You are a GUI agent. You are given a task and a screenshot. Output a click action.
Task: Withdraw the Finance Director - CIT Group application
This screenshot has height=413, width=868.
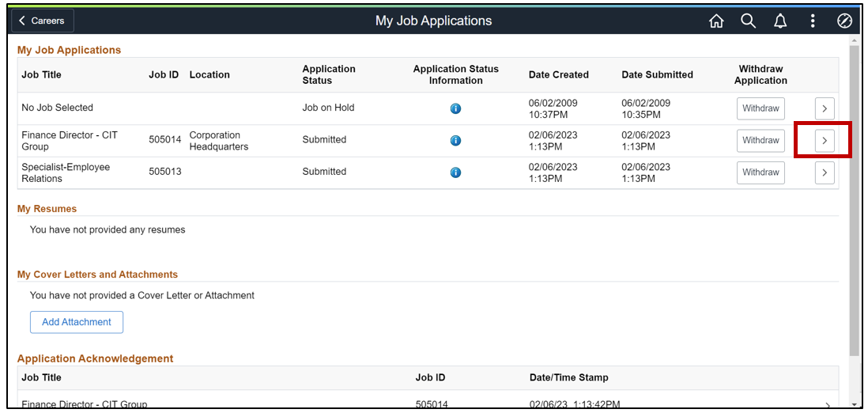(x=760, y=140)
